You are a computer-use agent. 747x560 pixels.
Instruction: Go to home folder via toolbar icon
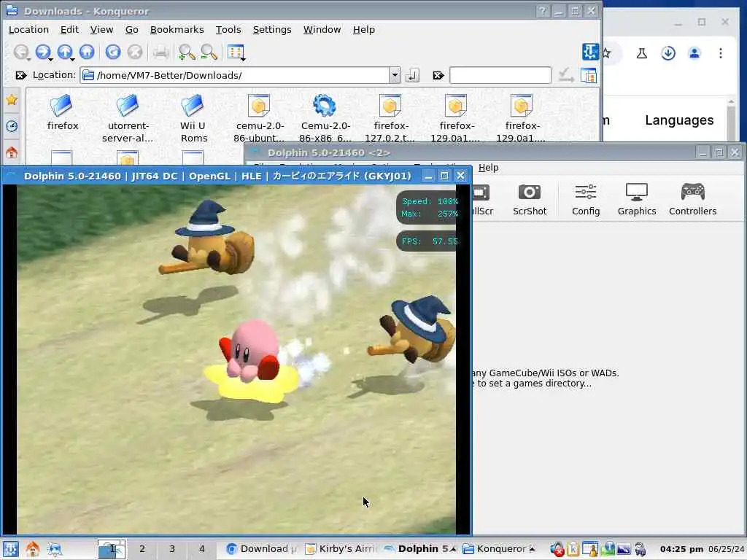pos(87,52)
